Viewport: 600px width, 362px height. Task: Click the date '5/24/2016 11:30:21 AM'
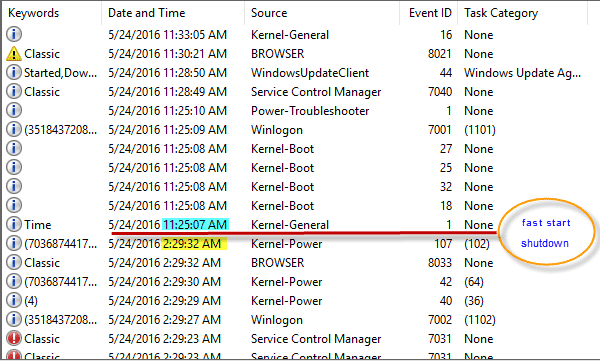168,54
